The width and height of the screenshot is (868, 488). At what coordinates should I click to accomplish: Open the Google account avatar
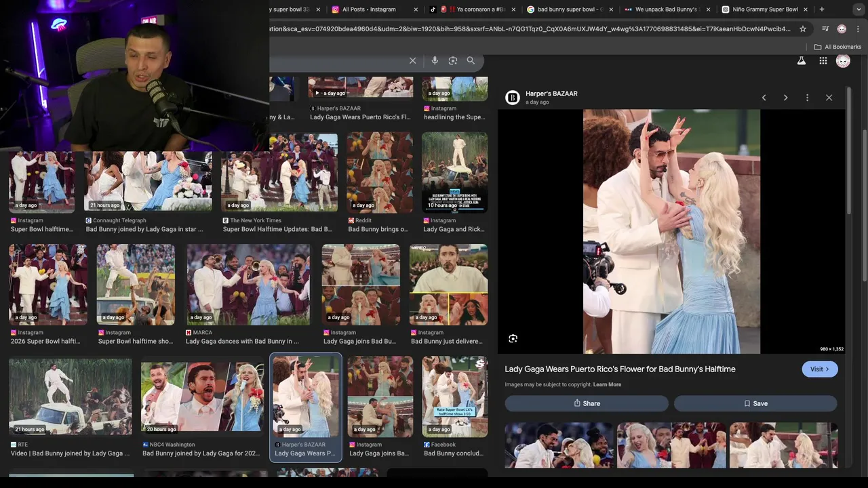(843, 61)
